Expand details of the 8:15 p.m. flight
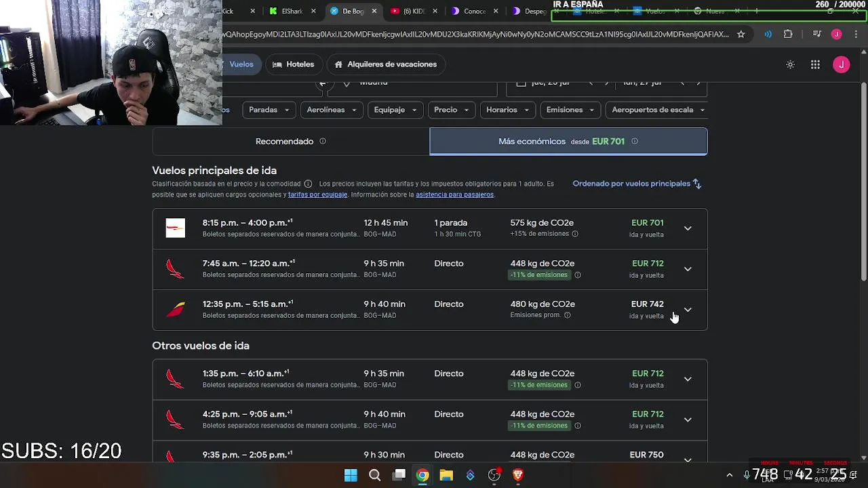 [688, 228]
